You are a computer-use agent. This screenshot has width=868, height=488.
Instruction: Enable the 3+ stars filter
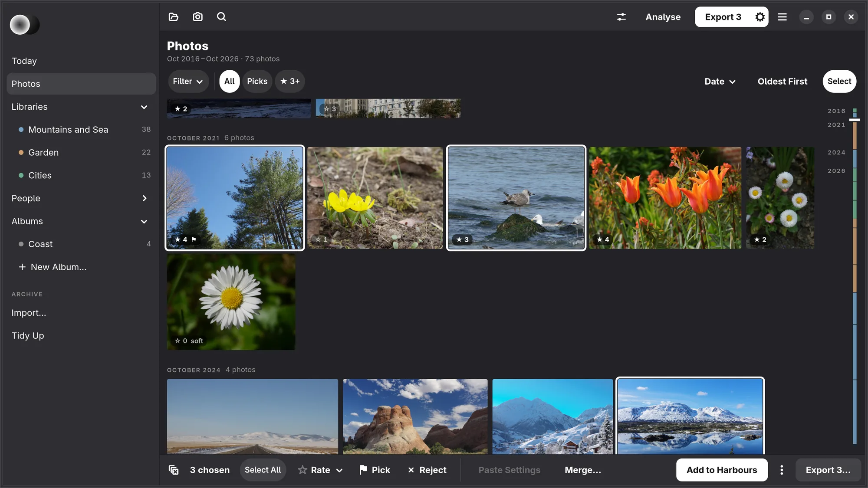pos(290,81)
